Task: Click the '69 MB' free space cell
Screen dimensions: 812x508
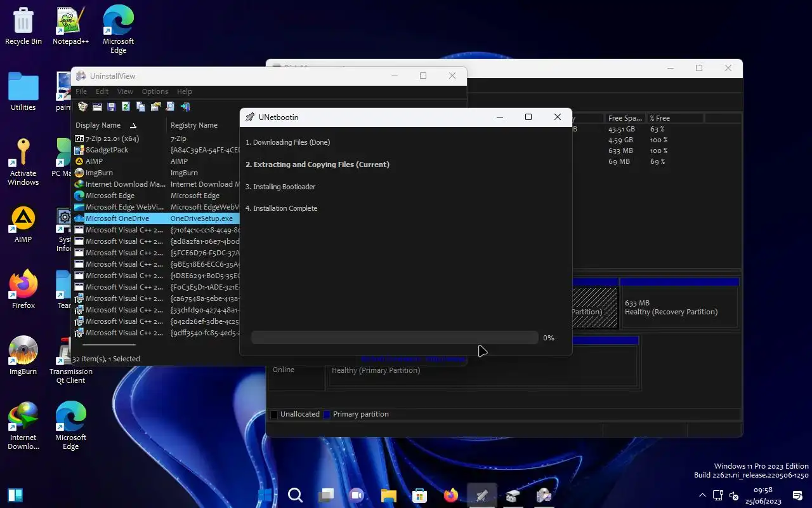Action: (x=619, y=161)
